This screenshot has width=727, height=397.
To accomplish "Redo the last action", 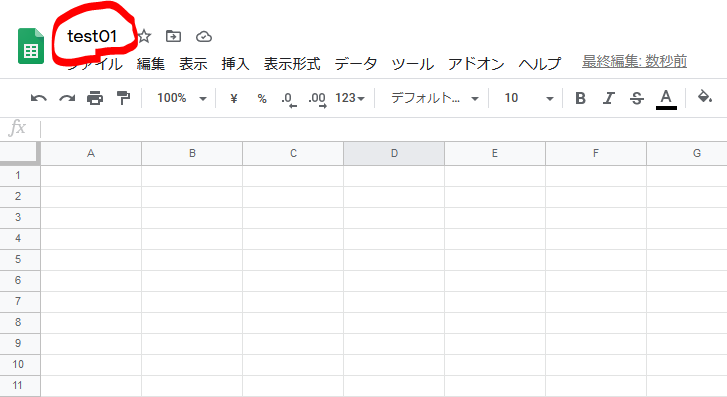I will [67, 98].
